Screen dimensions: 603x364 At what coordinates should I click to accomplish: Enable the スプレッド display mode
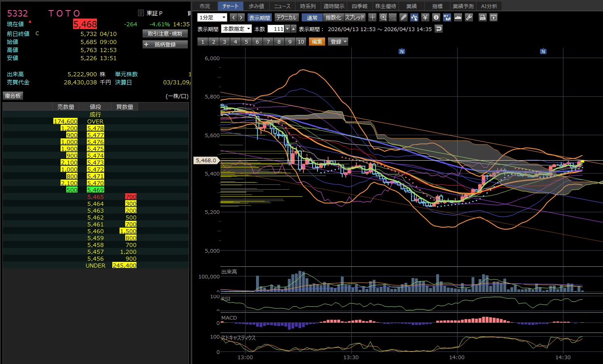tap(355, 17)
